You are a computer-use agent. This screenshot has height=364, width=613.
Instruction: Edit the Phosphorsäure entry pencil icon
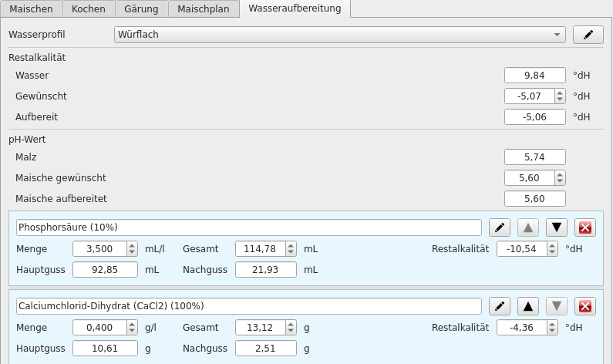500,228
